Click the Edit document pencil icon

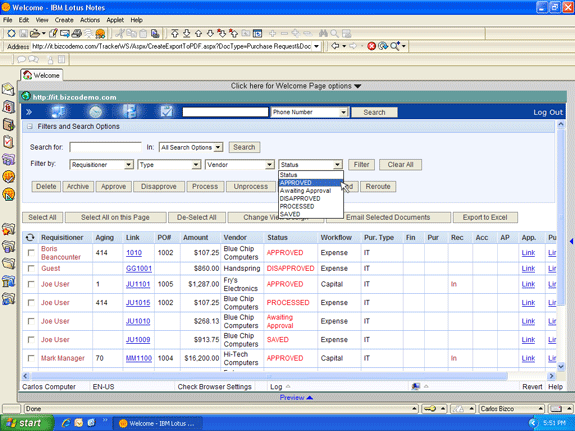pos(53,34)
